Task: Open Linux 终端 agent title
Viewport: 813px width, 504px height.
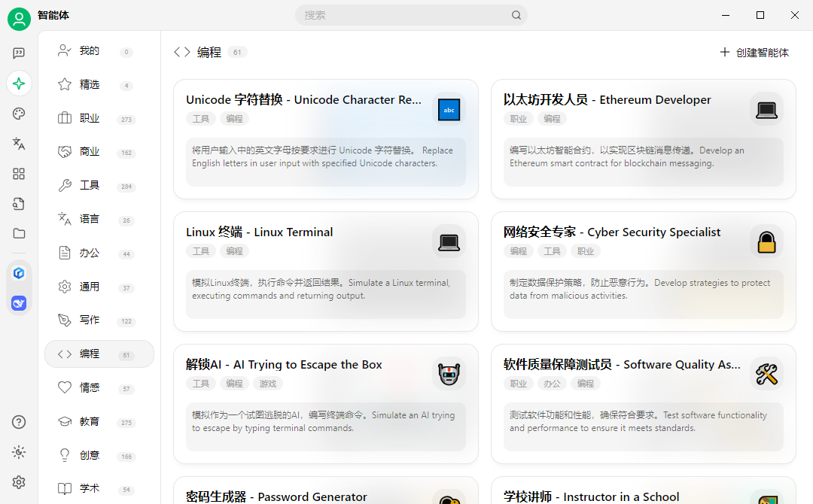Action: [x=259, y=232]
